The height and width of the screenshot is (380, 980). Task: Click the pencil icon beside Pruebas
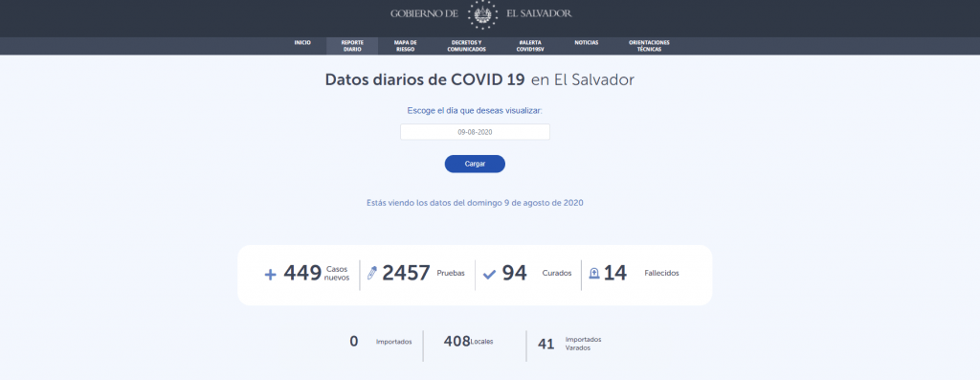[x=372, y=273]
